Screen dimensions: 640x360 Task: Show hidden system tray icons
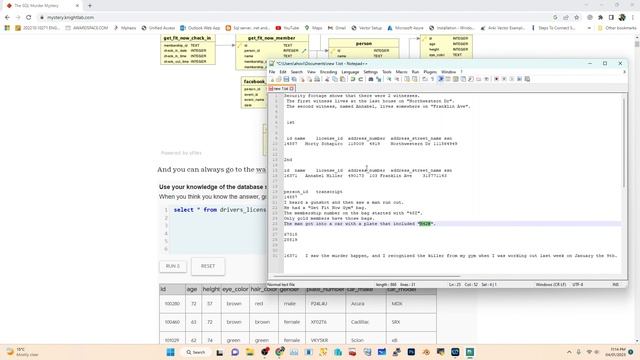pos(569,352)
